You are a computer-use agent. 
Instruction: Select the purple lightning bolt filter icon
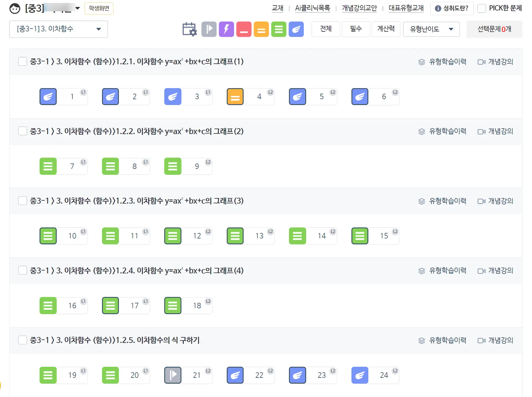click(x=226, y=29)
